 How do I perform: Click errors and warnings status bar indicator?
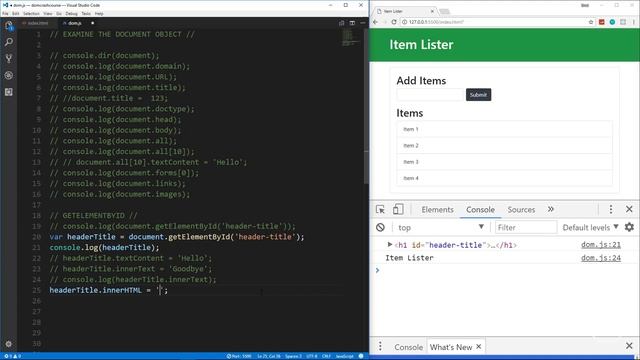(12, 356)
